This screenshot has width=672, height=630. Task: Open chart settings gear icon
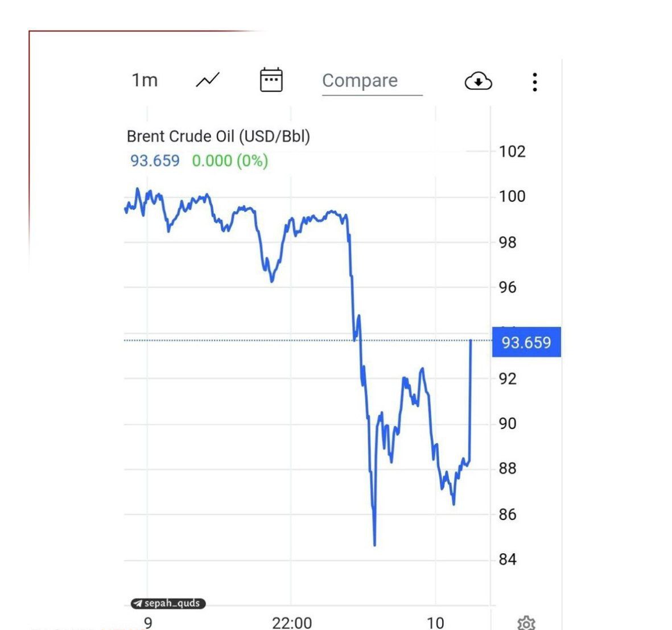click(x=526, y=623)
